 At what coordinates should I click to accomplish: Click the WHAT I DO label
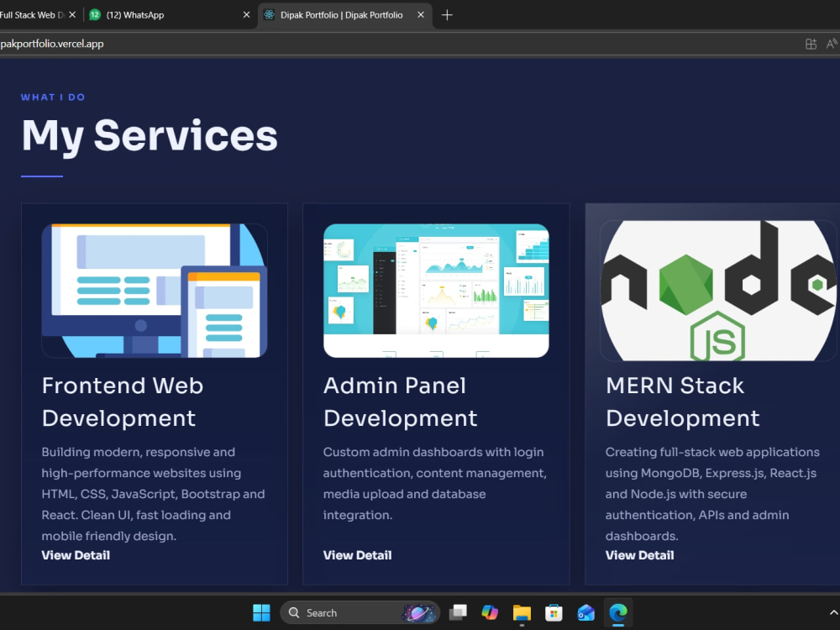click(53, 97)
